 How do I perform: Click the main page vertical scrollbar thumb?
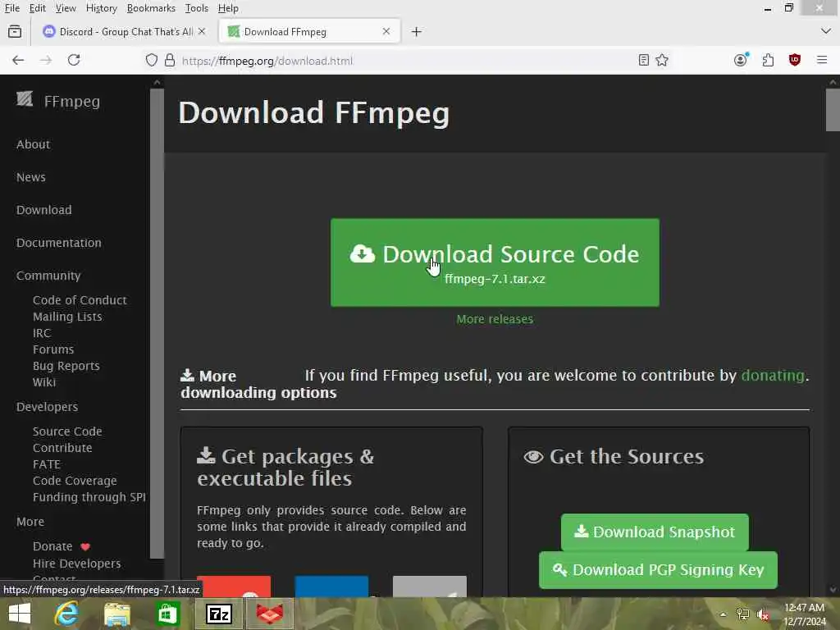click(x=833, y=110)
